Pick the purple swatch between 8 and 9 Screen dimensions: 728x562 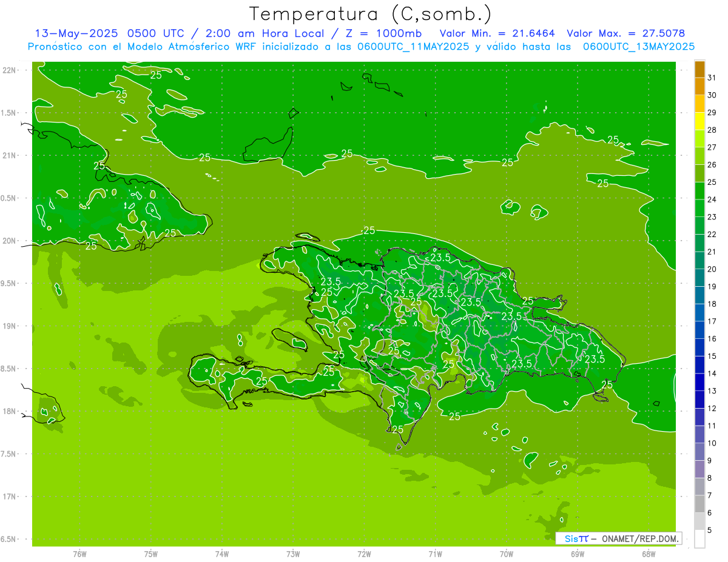click(699, 469)
